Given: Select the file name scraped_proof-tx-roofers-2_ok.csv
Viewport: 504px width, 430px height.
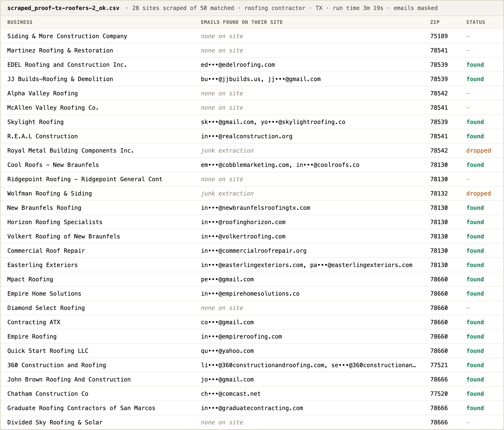Looking at the screenshot, I should (63, 8).
